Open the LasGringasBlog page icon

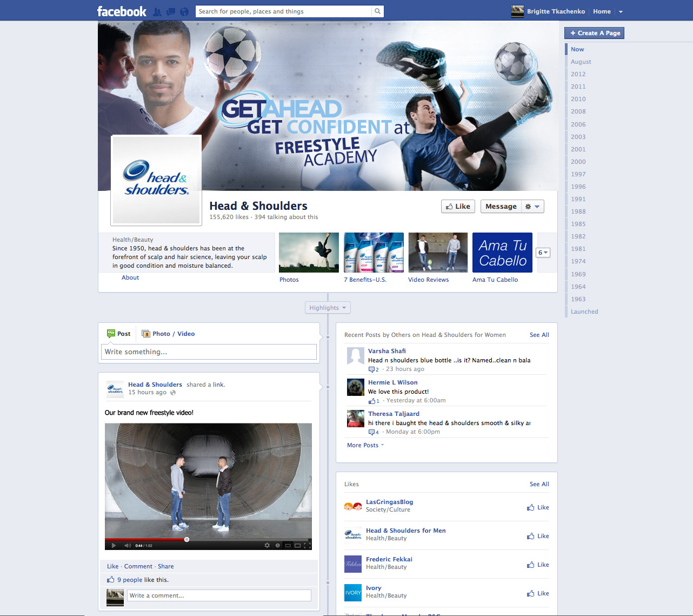(x=353, y=507)
